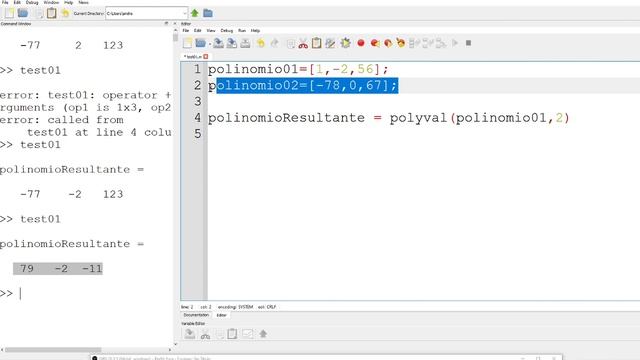This screenshot has height=360, width=640.
Task: Open main Edit menu
Action: [x=17, y=2]
